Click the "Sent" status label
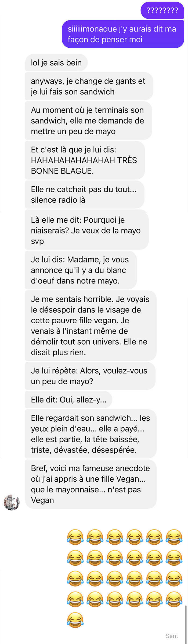The height and width of the screenshot is (644, 188). click(x=172, y=636)
